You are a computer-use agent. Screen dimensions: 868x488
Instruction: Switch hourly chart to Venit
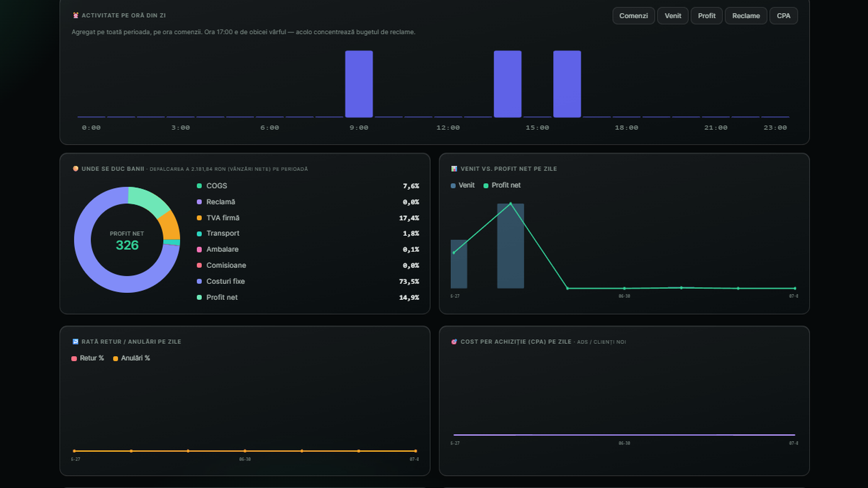(673, 16)
